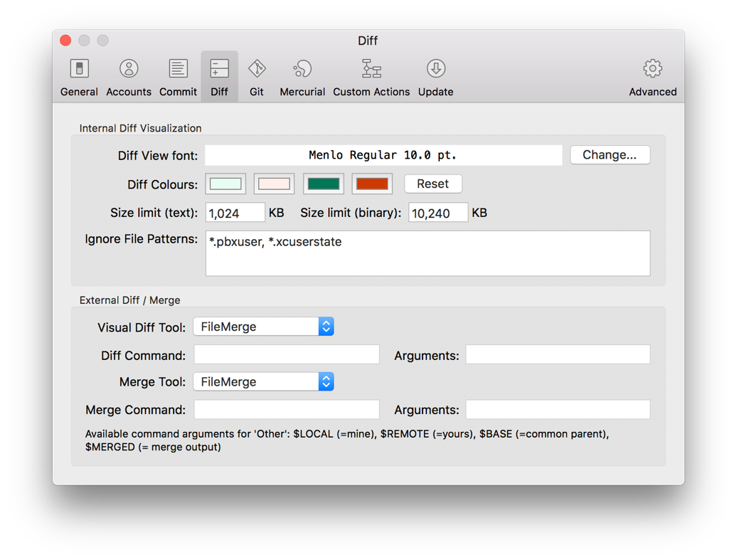737x560 pixels.
Task: Pick the red-orange diff colour swatch
Action: click(x=372, y=184)
